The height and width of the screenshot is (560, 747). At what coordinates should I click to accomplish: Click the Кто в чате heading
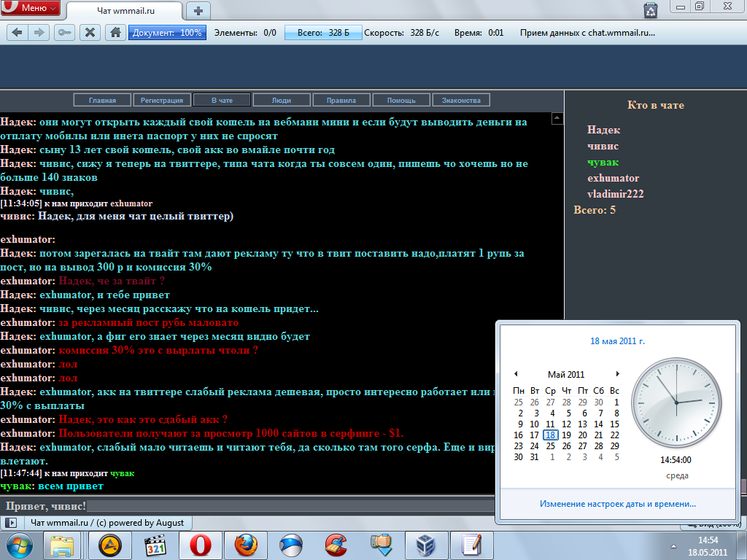tap(656, 105)
